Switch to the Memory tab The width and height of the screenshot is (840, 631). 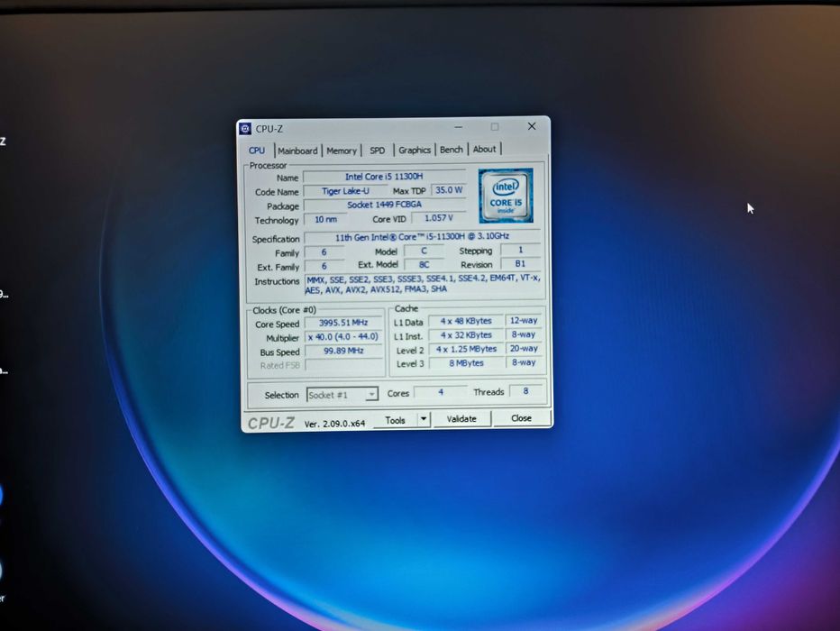(342, 151)
